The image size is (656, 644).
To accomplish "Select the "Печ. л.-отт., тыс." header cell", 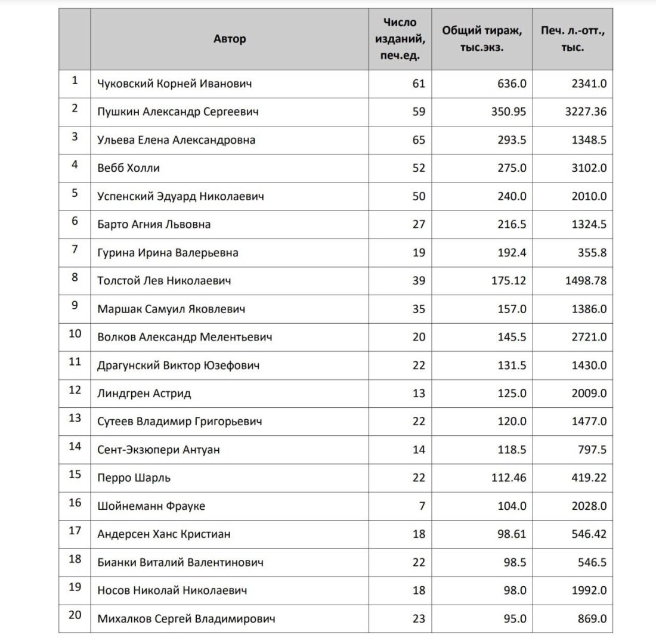I will 572,39.
